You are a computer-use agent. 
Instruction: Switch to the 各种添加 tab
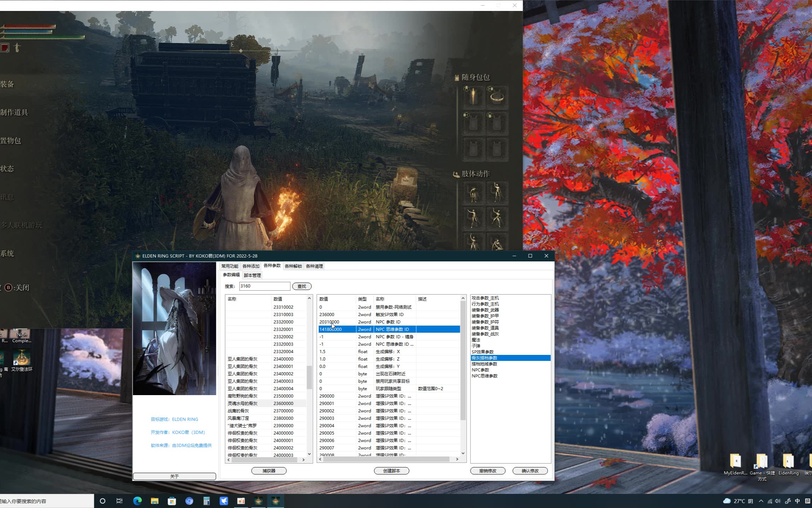251,266
